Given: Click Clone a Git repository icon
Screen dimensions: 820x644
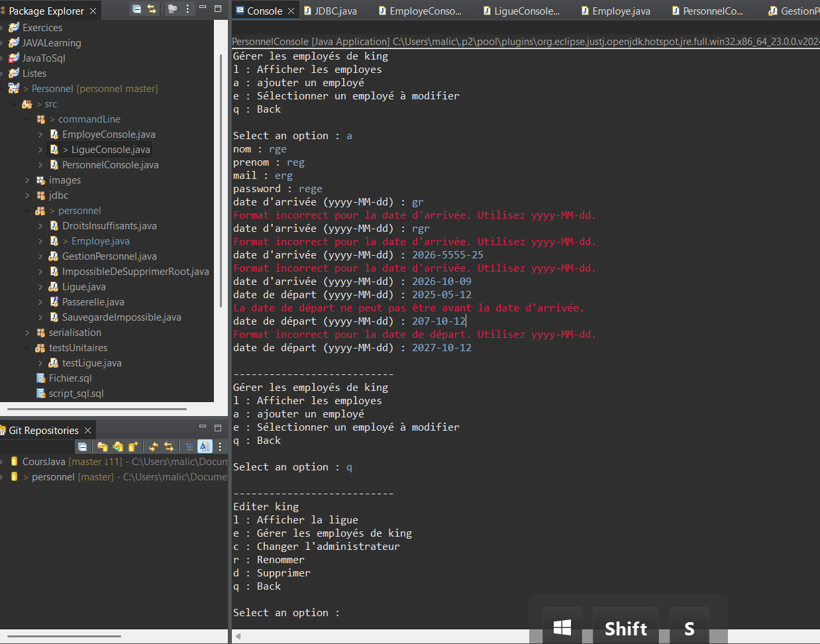Looking at the screenshot, I should click(118, 447).
